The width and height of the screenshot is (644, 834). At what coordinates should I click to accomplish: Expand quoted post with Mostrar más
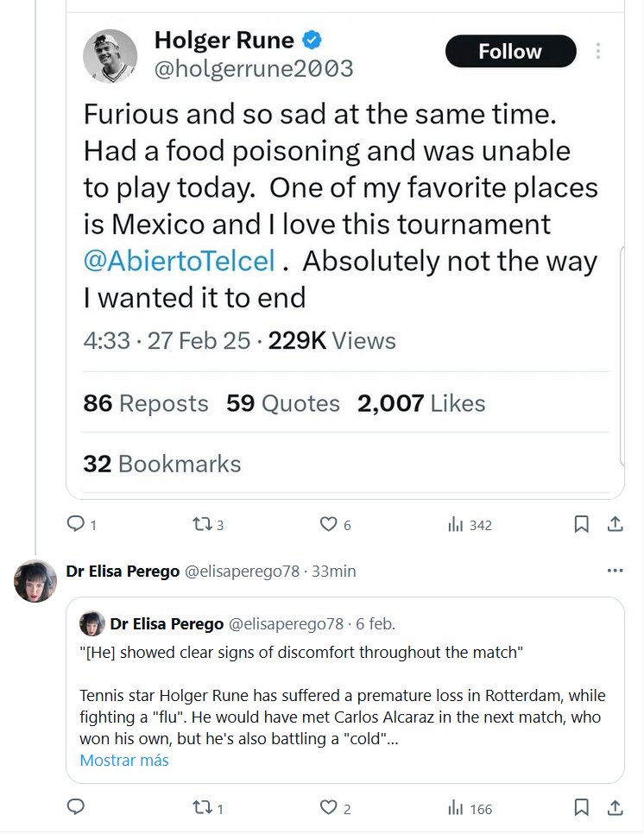tap(124, 761)
